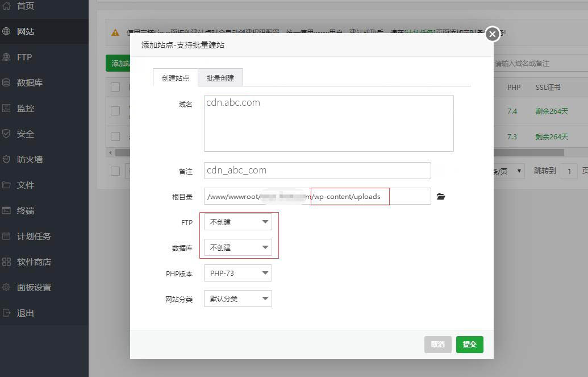The height and width of the screenshot is (377, 588).
Task: Click the FTP sidebar icon
Action: pyautogui.click(x=6, y=57)
